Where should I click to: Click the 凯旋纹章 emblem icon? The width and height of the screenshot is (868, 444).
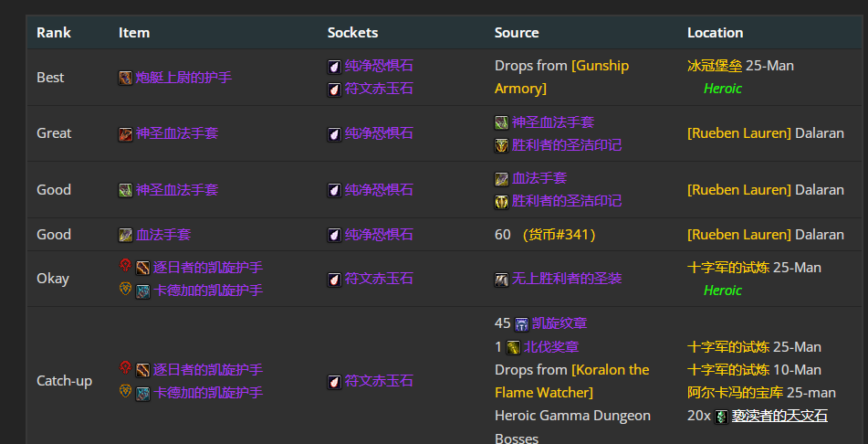521,323
